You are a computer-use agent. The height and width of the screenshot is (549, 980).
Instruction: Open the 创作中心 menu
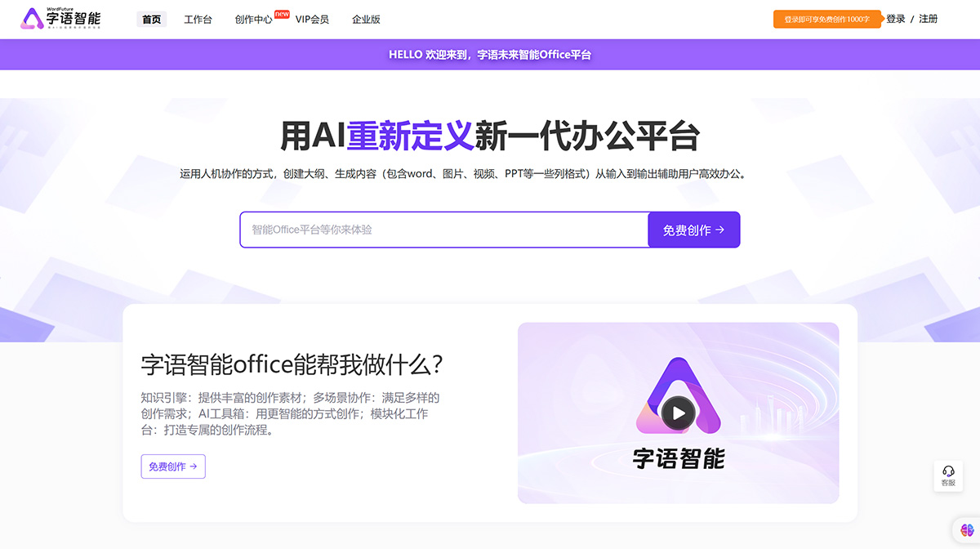[x=253, y=19]
